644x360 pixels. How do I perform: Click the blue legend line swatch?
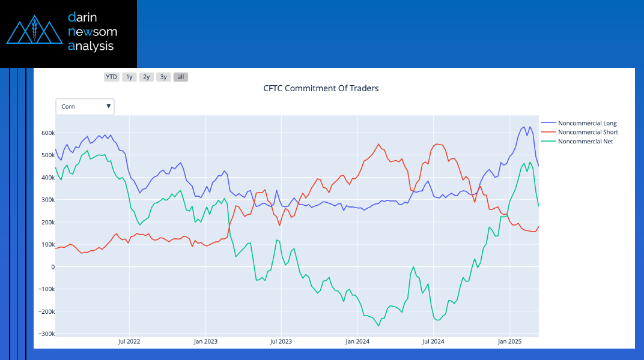point(548,123)
